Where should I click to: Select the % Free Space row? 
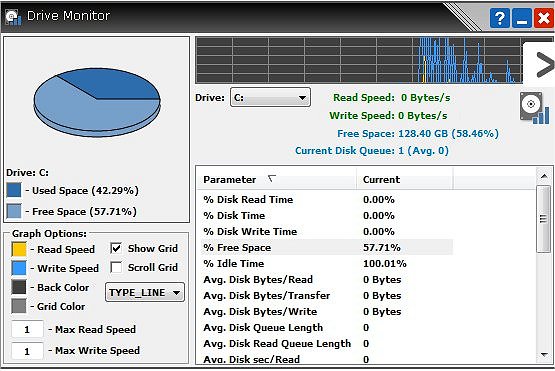[327, 247]
